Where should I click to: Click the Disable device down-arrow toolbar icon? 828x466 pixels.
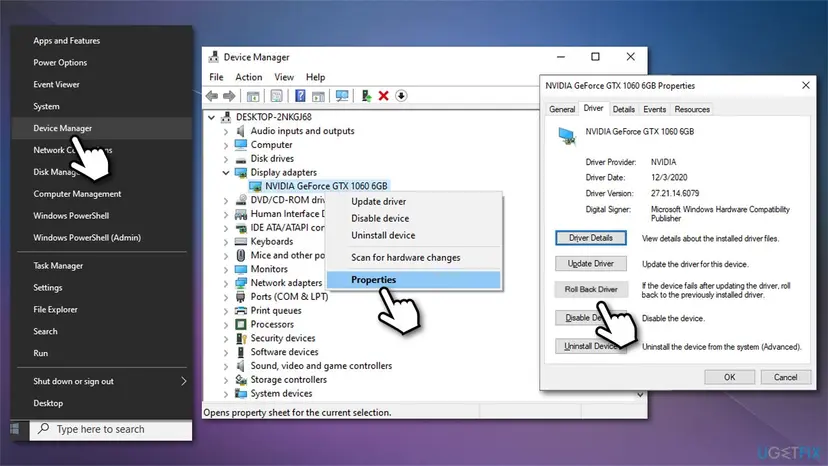[x=401, y=96]
